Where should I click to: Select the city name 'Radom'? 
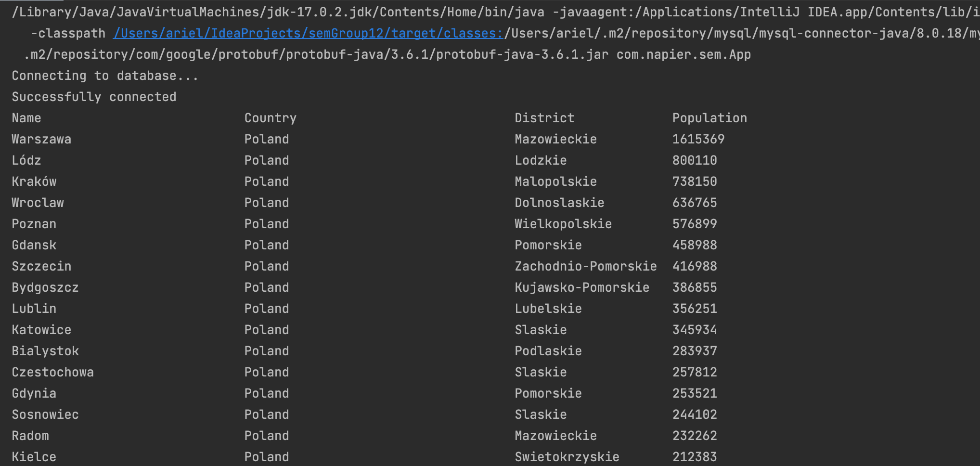[30, 436]
